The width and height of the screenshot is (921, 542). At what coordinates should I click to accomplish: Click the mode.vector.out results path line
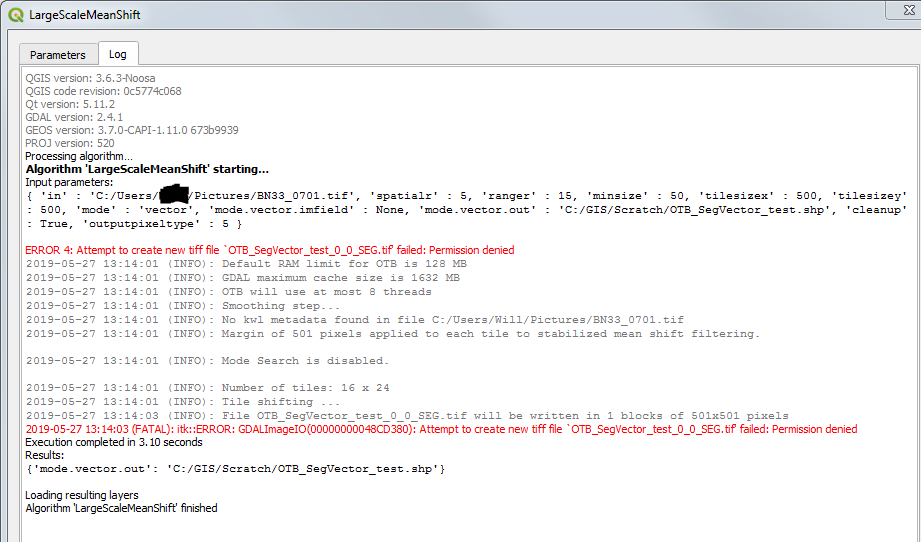point(235,469)
